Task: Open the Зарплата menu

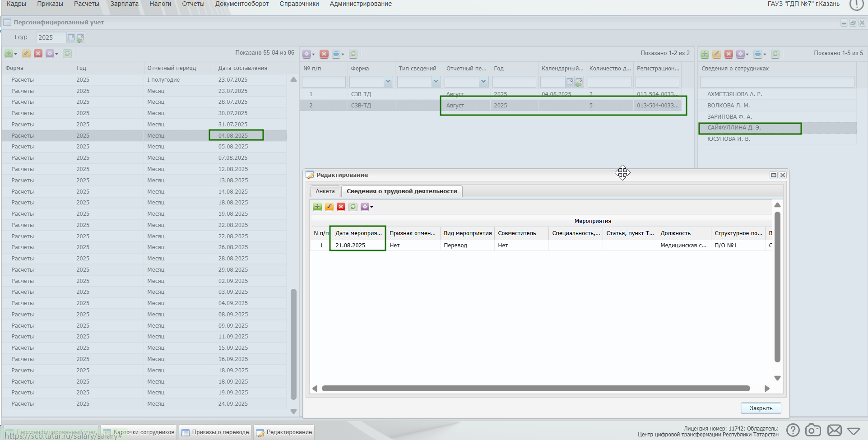Action: click(x=125, y=4)
